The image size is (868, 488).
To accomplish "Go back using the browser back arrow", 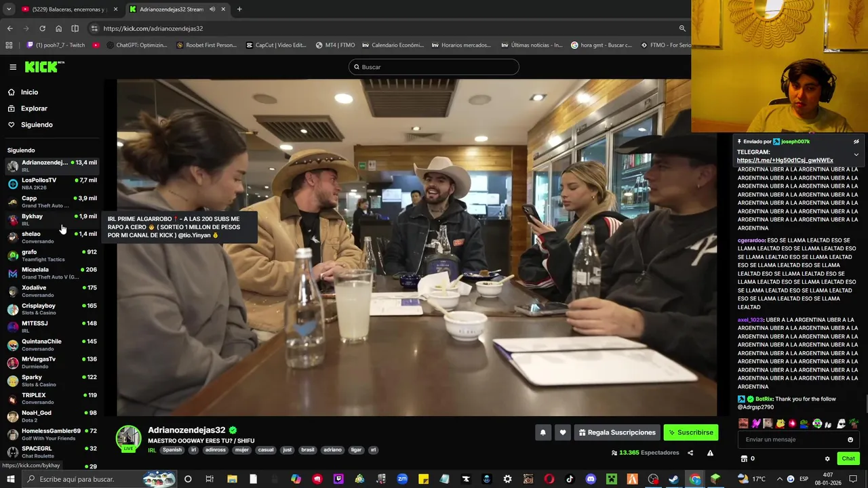I will (x=9, y=28).
